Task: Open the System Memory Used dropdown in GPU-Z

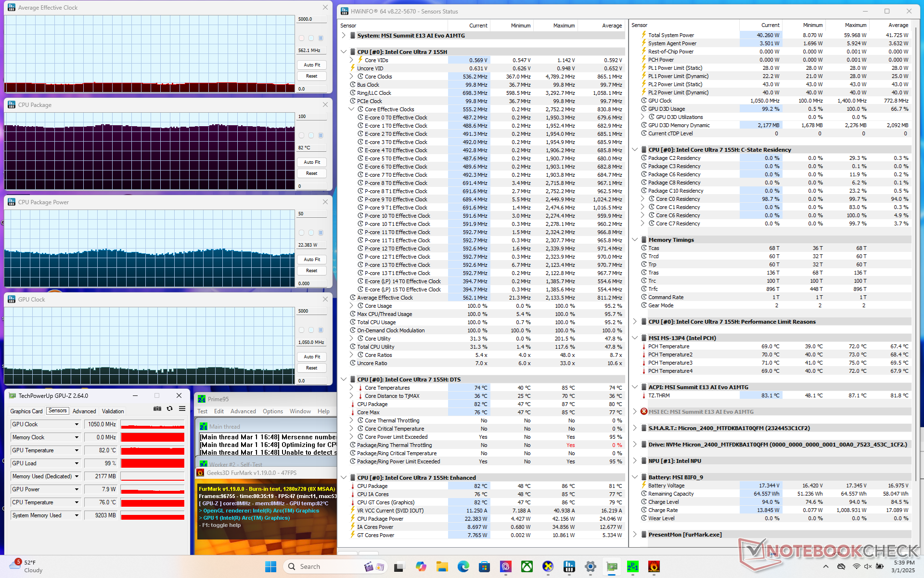Action: [x=77, y=515]
